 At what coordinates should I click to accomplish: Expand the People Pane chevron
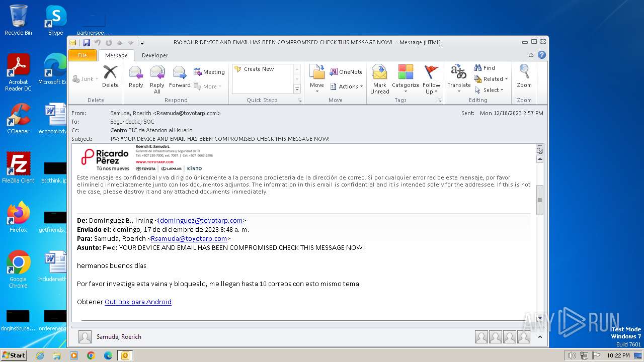[540, 337]
